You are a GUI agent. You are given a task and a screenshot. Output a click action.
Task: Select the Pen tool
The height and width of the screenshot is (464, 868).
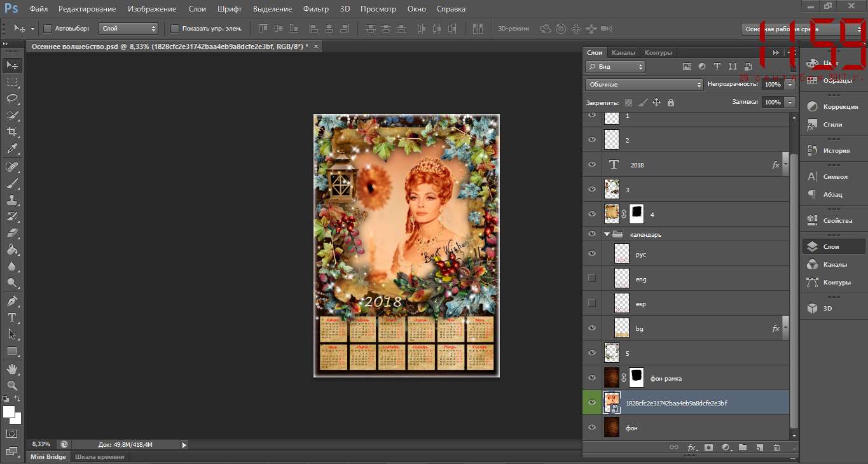[x=12, y=301]
